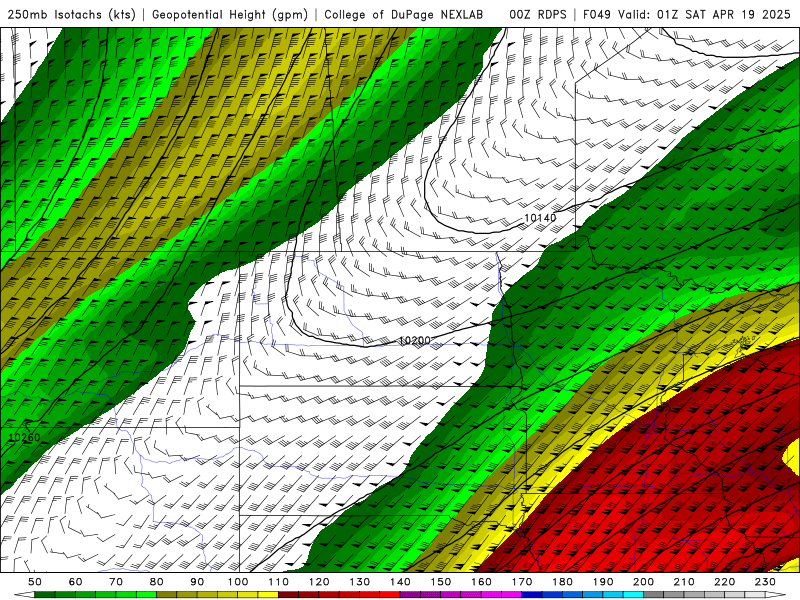Click the 180 label on the color scale
800x600 pixels.
563,582
